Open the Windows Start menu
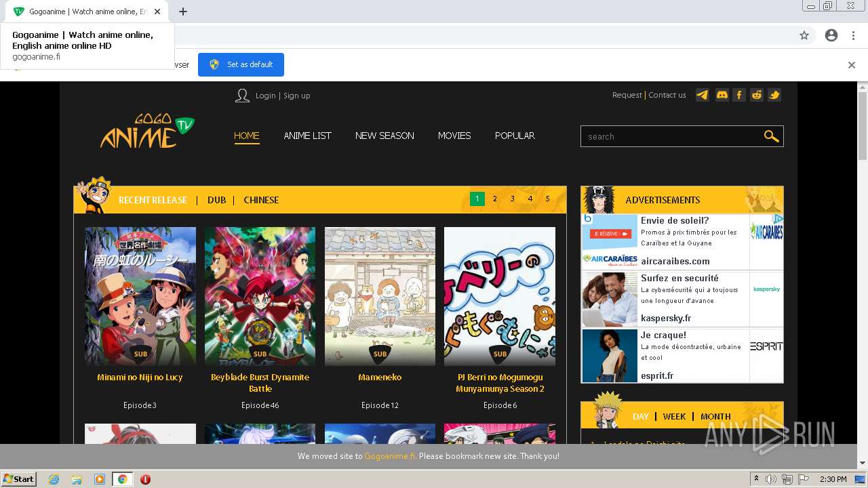The image size is (868, 488). click(x=19, y=479)
